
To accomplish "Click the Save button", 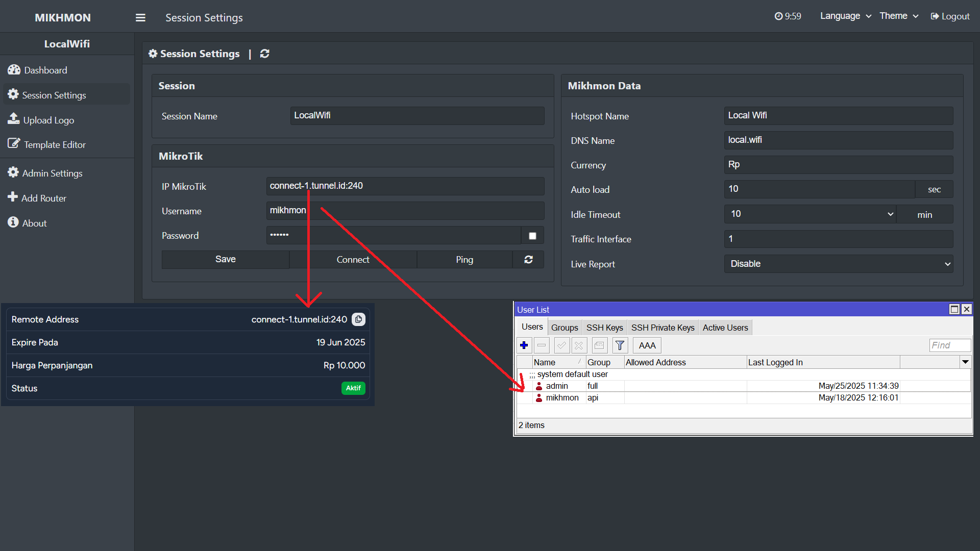I will click(x=225, y=259).
